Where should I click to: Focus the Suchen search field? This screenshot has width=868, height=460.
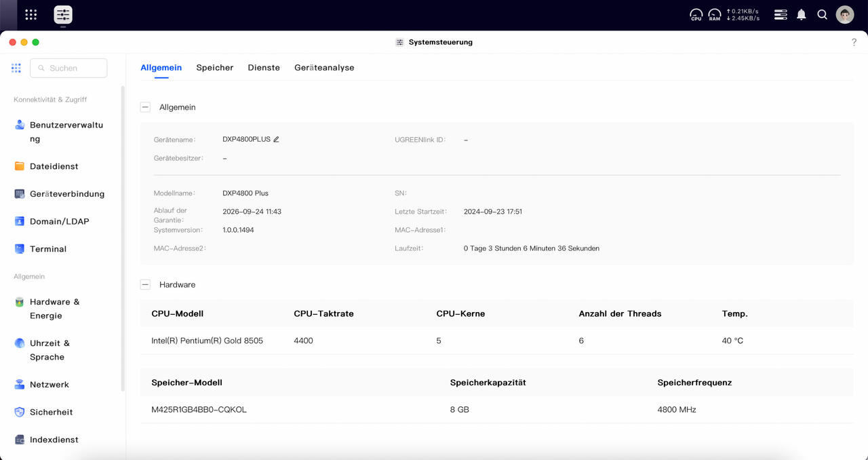point(68,68)
